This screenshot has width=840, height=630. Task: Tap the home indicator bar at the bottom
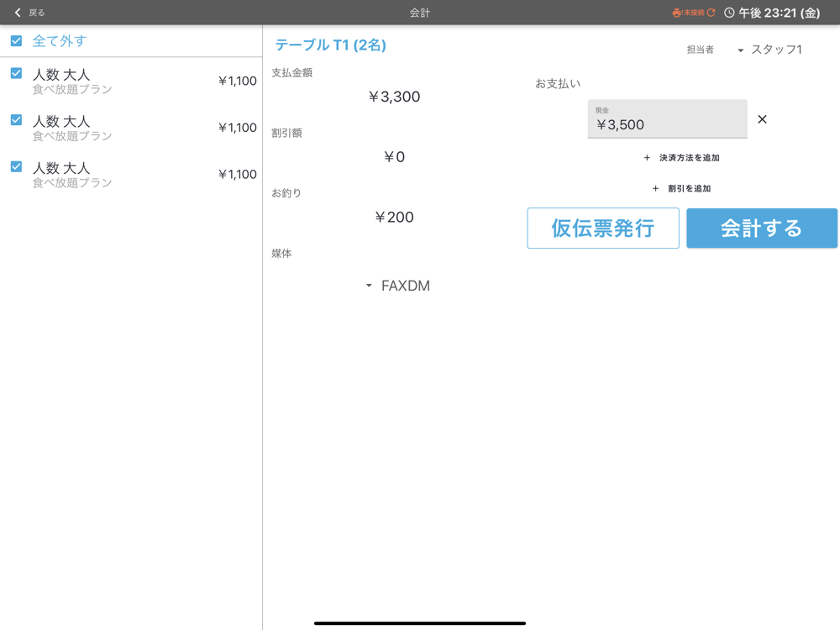420,623
